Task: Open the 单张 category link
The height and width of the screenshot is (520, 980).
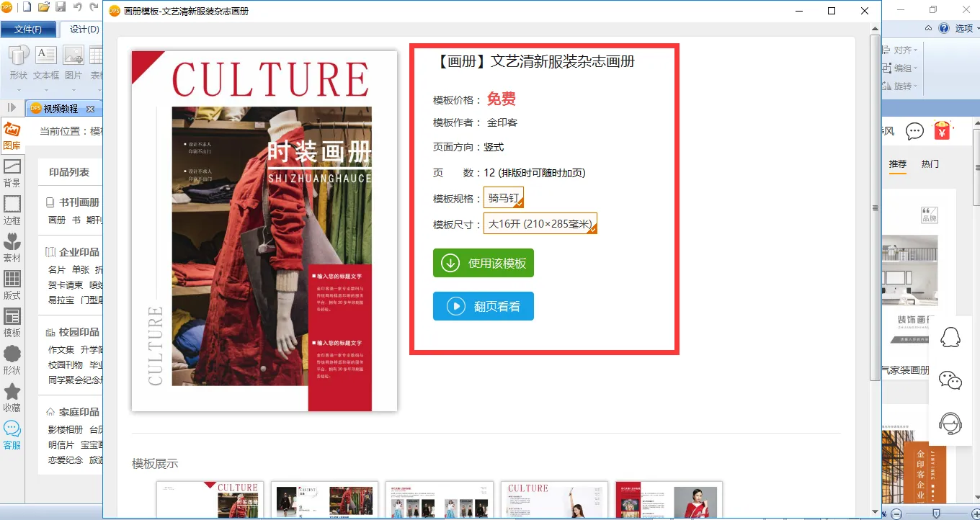Action: [x=81, y=269]
